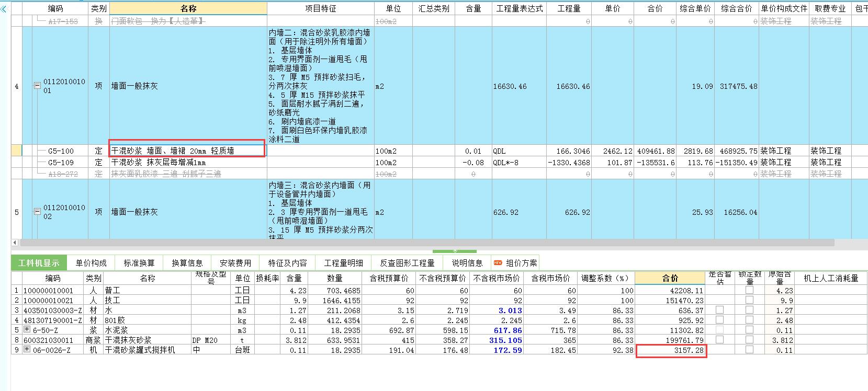Click the 综合合价 column header
The width and height of the screenshot is (868, 391).
point(736,8)
